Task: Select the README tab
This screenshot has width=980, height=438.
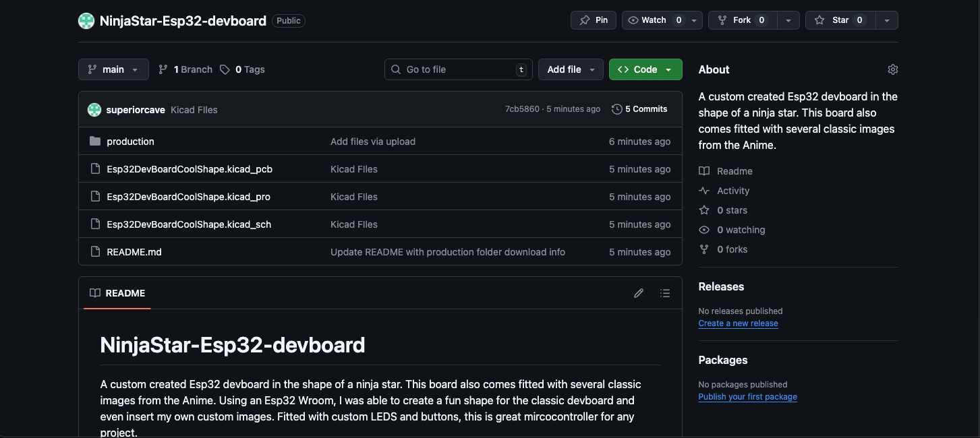Action: coord(117,293)
